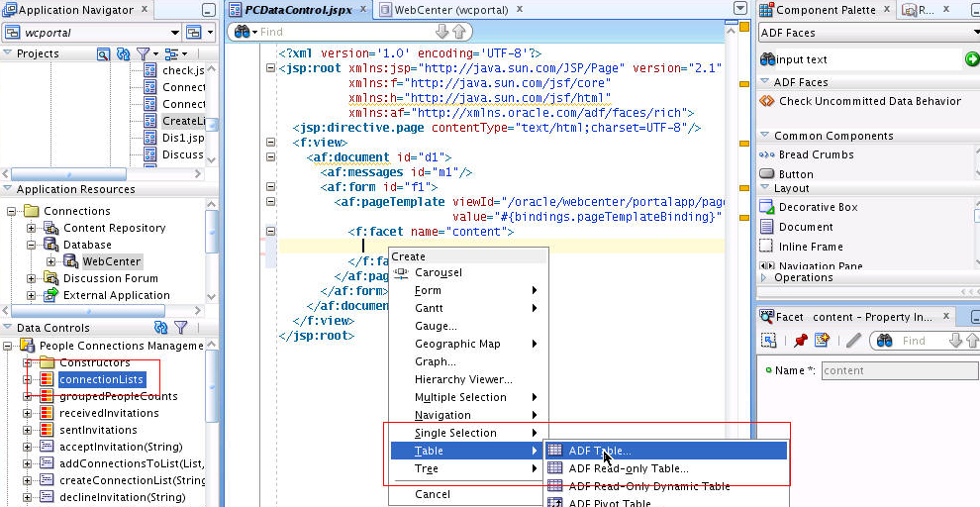This screenshot has height=507, width=980.
Task: Select the CreateLi file in Projects
Action: [183, 121]
